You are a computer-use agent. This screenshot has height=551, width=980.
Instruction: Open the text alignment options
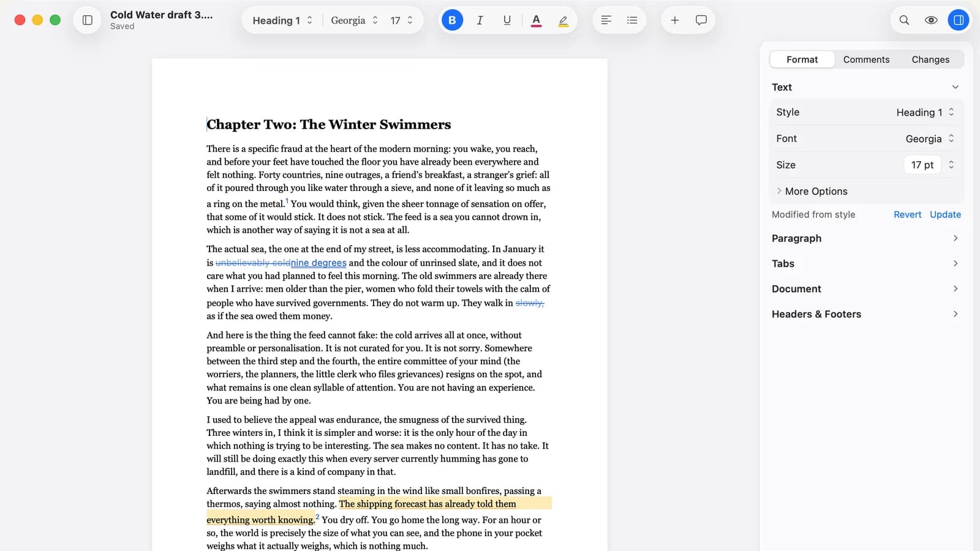(x=606, y=20)
